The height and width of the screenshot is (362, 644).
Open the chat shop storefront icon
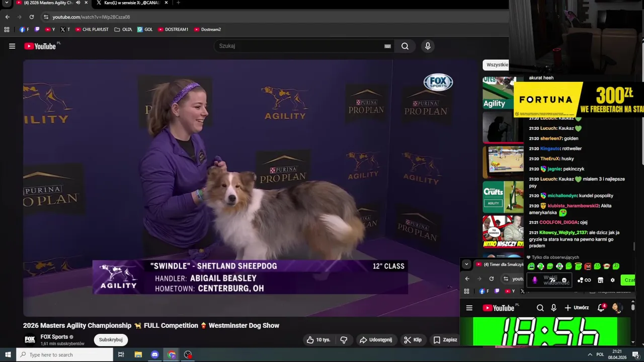click(x=600, y=280)
